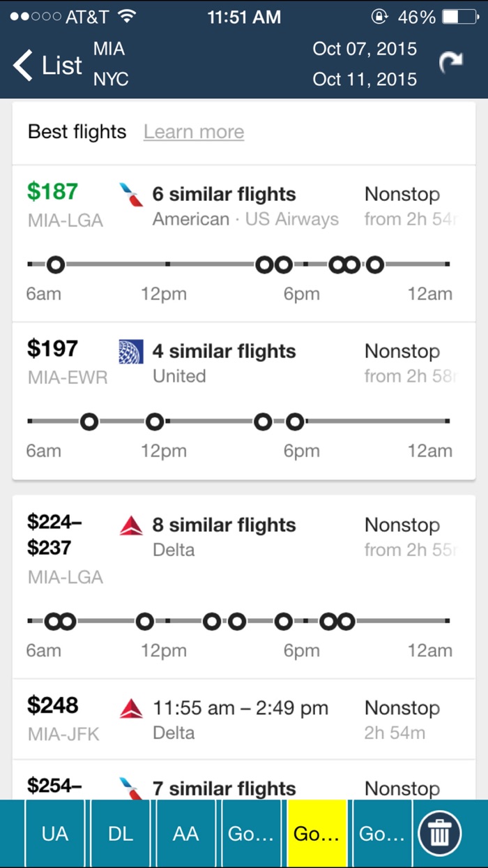This screenshot has height=868, width=488.
Task: Switch to the AA tab
Action: click(x=186, y=833)
